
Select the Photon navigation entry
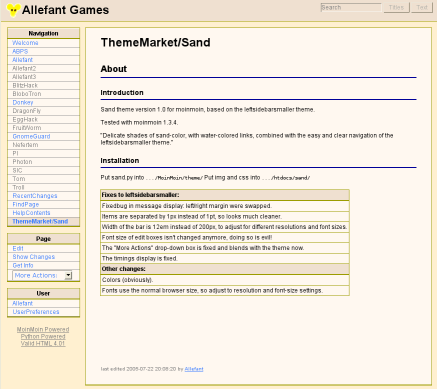click(x=22, y=162)
